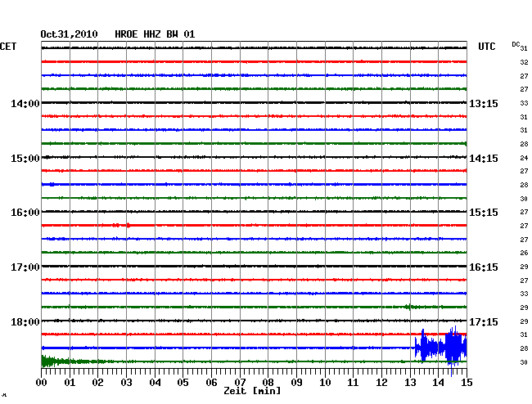Click minute 03 on the time axis
This screenshot has width=532, height=404.
click(126, 382)
